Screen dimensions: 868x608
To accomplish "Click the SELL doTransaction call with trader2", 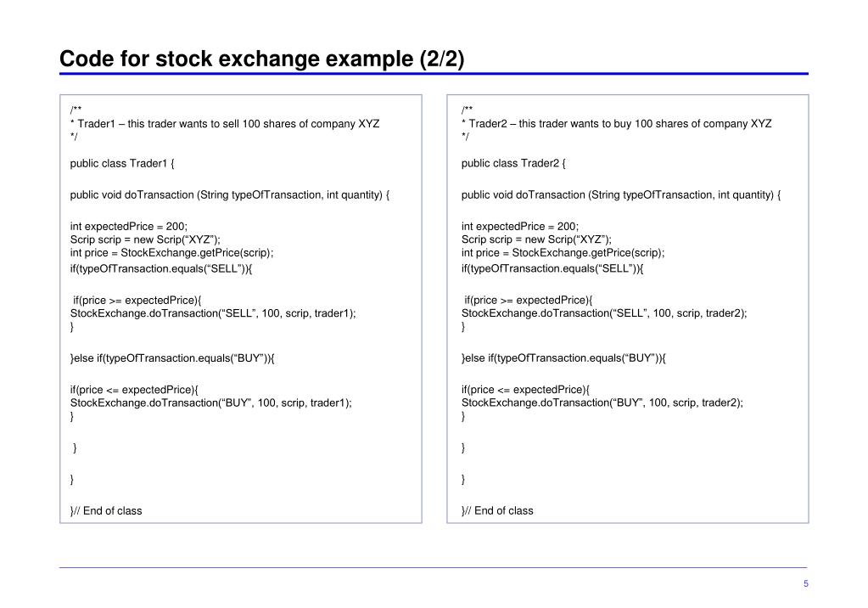I will click(604, 313).
